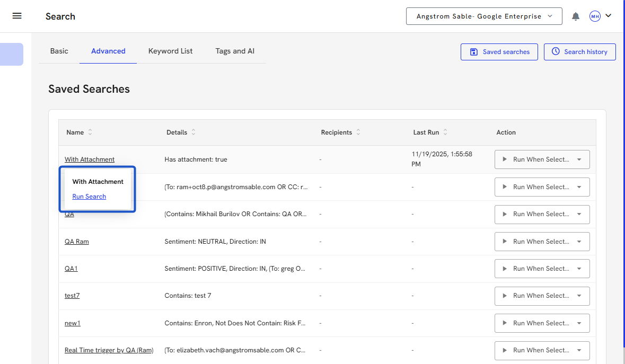Click the Saved searches button

499,52
